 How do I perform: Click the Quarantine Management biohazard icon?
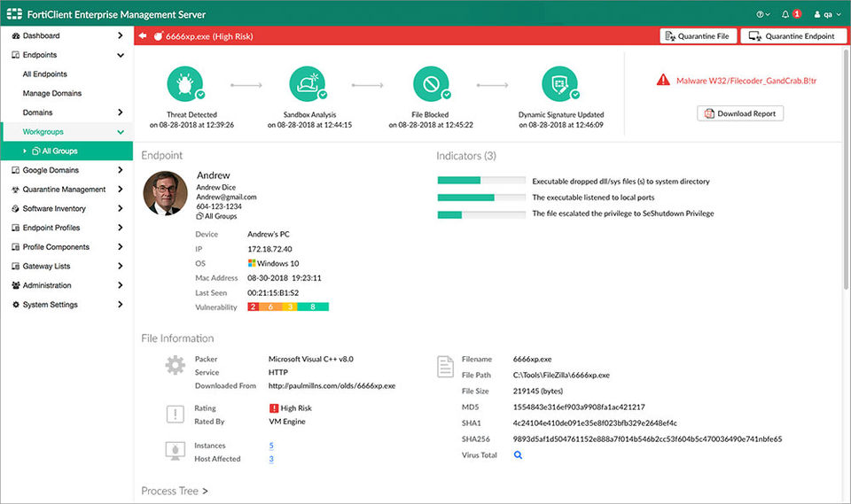tap(15, 190)
